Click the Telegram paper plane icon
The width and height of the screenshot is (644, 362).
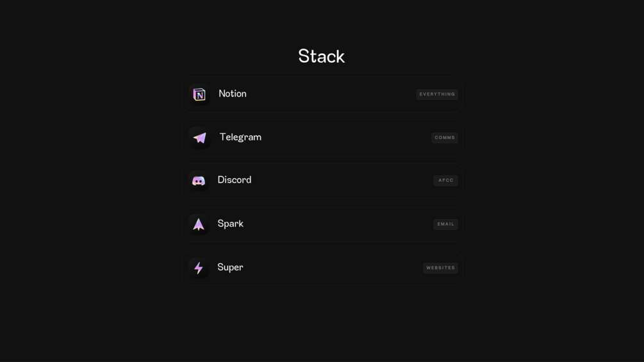tap(200, 138)
